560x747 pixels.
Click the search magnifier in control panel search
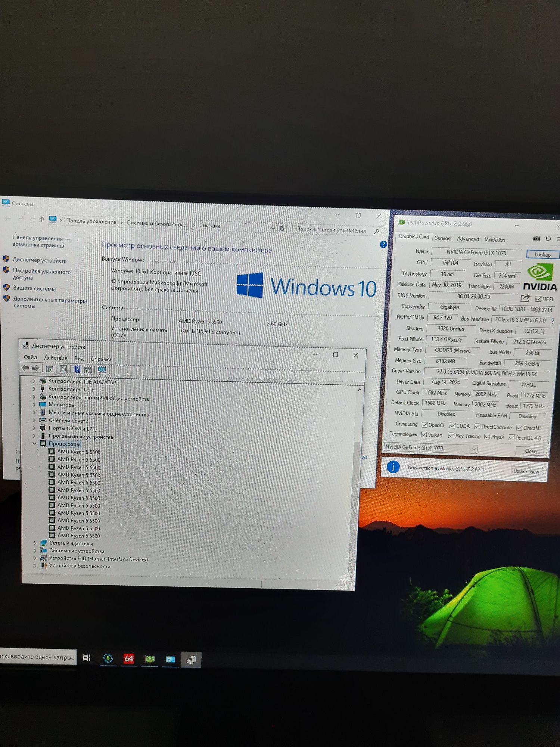[377, 231]
